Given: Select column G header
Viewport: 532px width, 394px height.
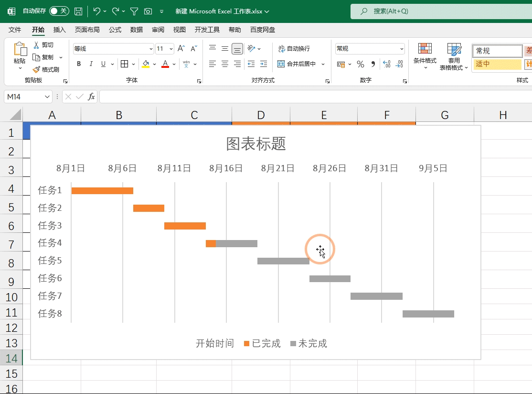Looking at the screenshot, I should (445, 115).
